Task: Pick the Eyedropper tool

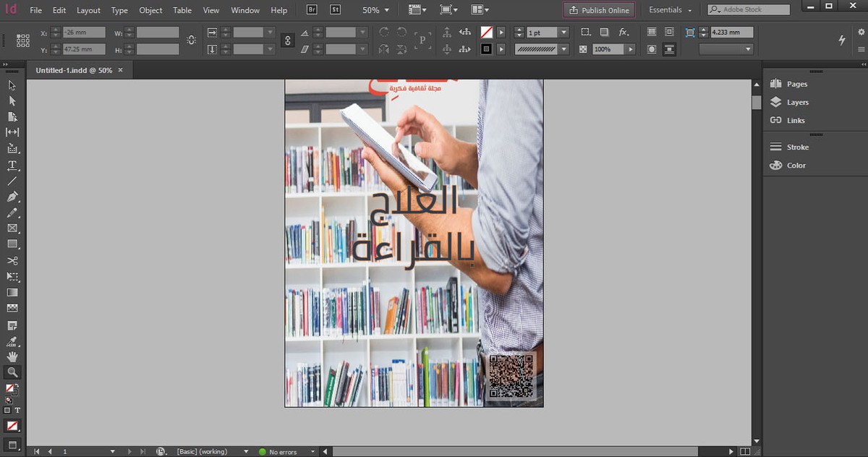Action: tap(12, 341)
